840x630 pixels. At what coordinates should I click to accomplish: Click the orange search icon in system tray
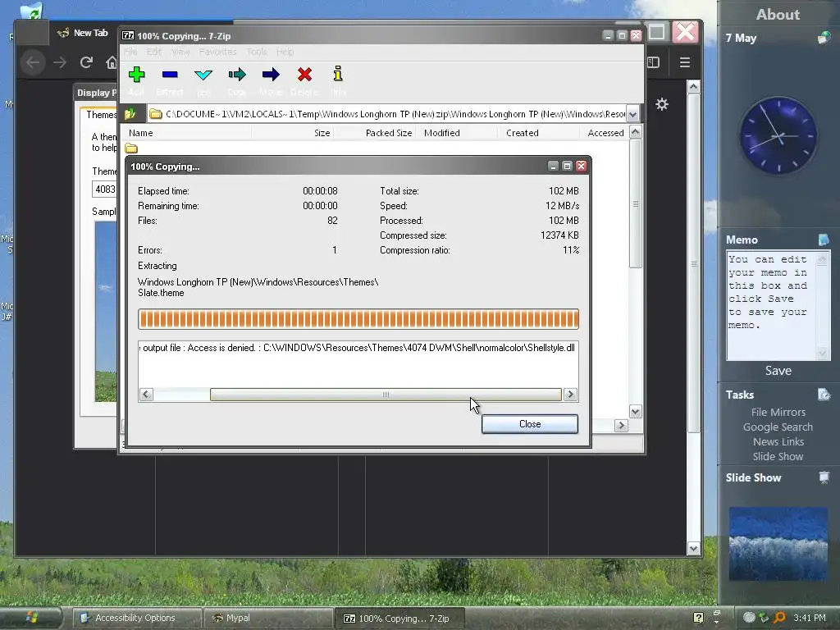(779, 618)
